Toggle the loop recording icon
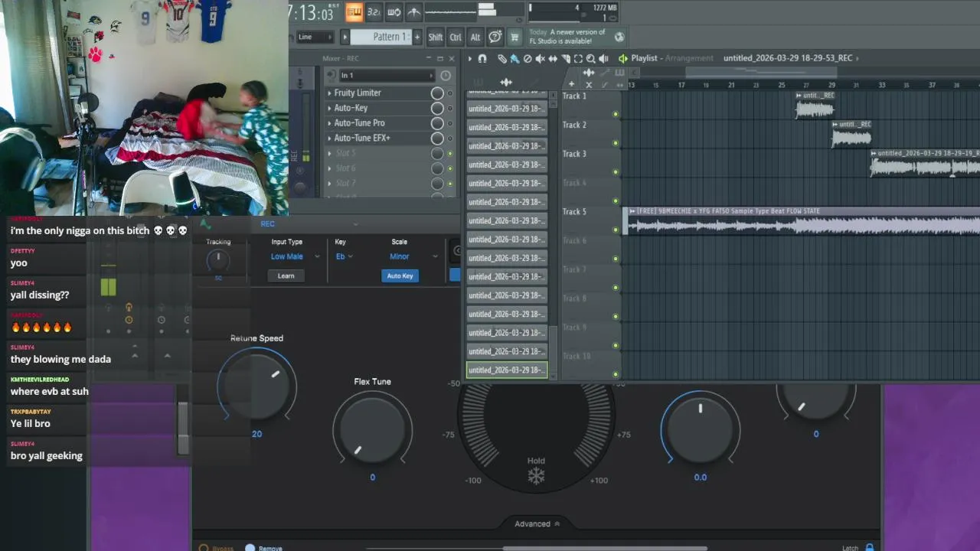Image resolution: width=980 pixels, height=551 pixels. click(394, 12)
